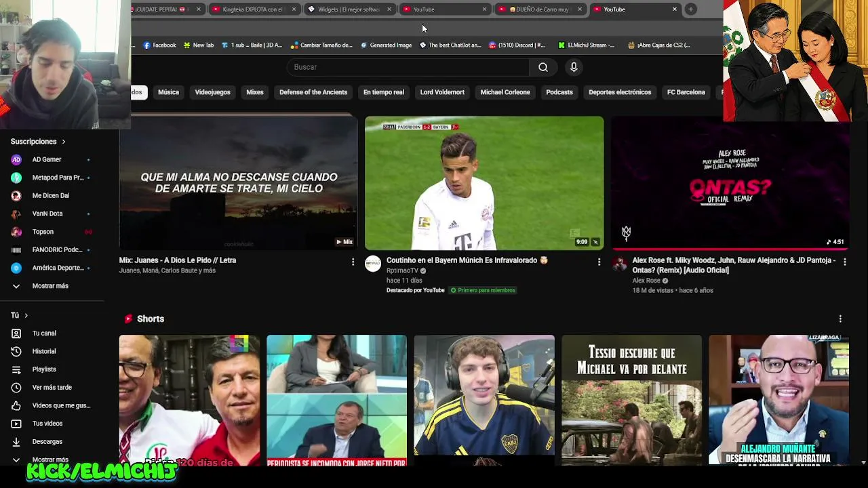Open the Shorts section options menu
The image size is (868, 488).
(840, 319)
